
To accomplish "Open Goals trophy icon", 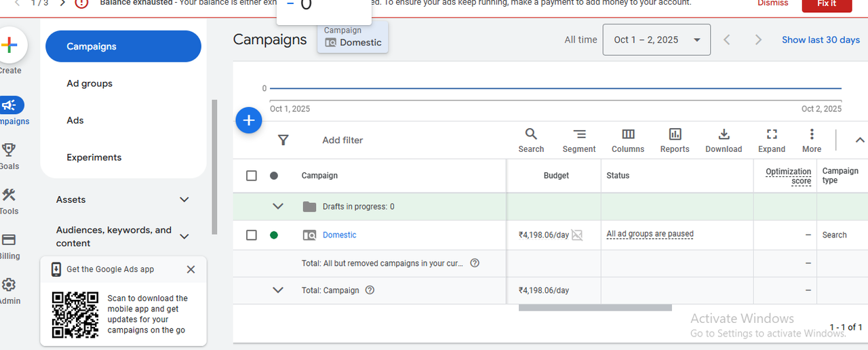I will click(x=9, y=150).
